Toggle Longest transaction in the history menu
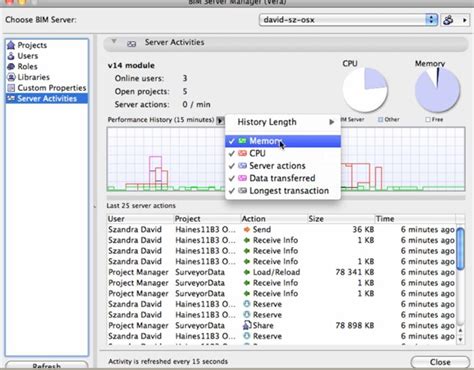 [283, 191]
